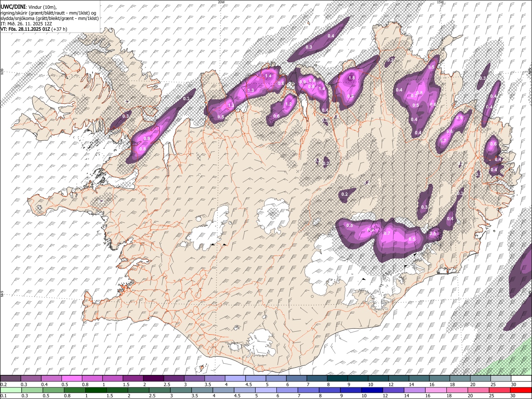Screen dimensions: 532x399
Task: Click the 15W longitude label
Action: pos(440,2)
